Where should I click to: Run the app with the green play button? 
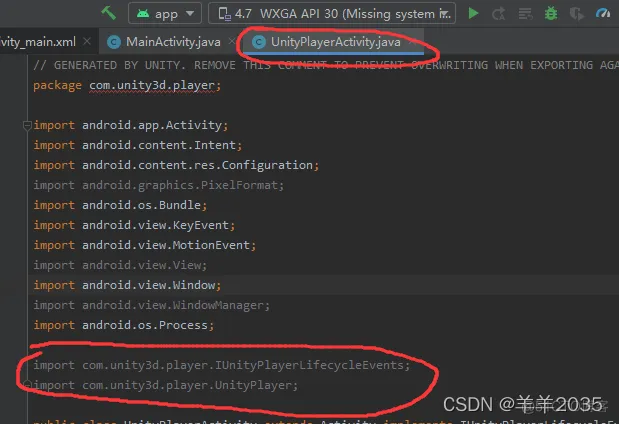coord(473,13)
